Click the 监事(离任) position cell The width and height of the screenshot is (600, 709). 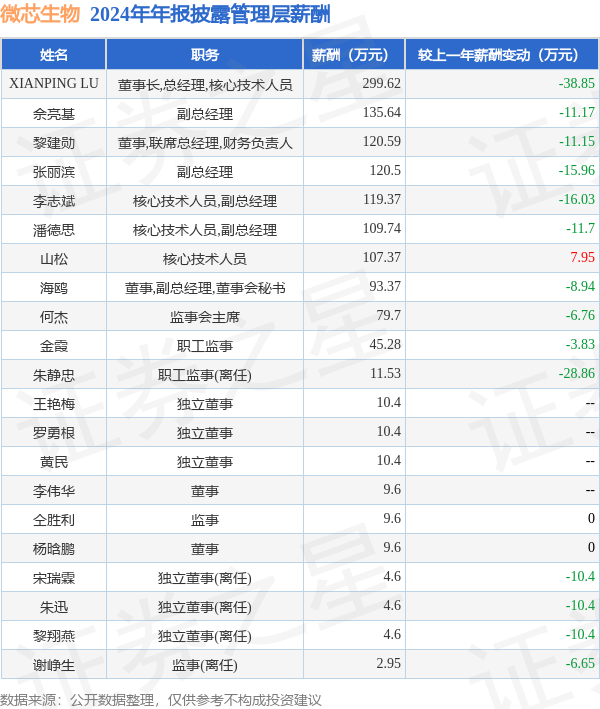(x=205, y=664)
